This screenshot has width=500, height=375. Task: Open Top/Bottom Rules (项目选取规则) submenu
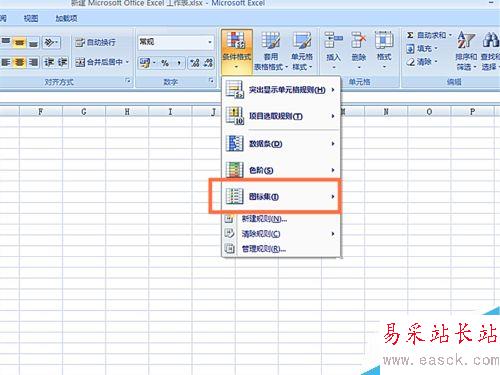click(x=281, y=116)
